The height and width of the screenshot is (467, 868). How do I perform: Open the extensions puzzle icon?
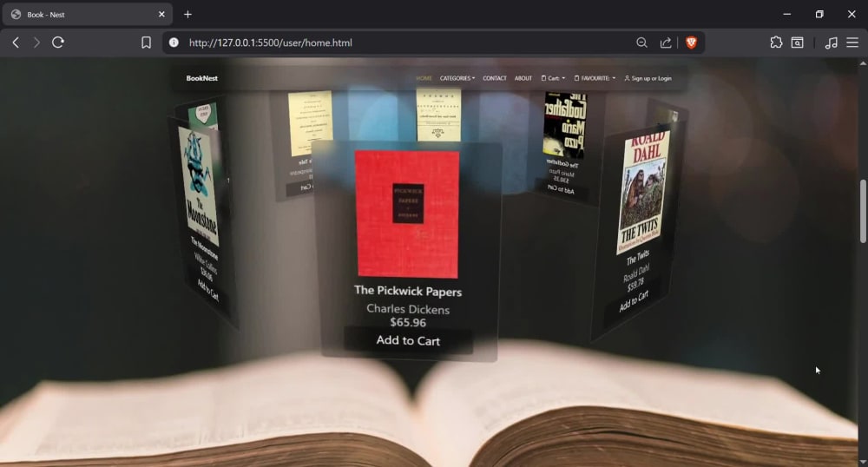click(776, 43)
